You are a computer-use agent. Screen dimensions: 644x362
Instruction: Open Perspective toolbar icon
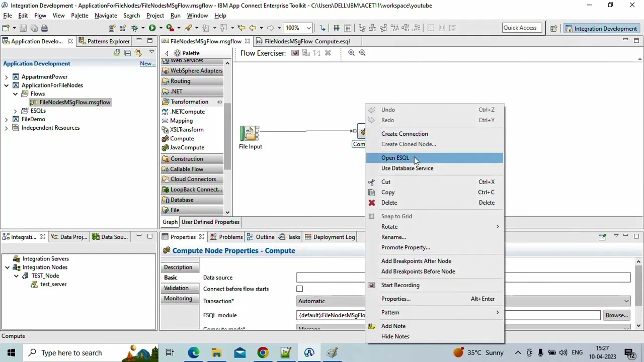(553, 28)
